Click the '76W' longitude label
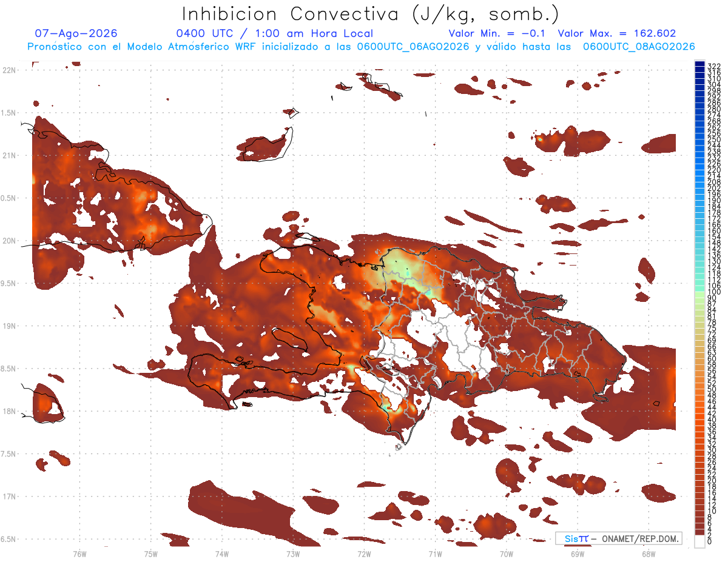The height and width of the screenshot is (562, 728). [x=79, y=554]
